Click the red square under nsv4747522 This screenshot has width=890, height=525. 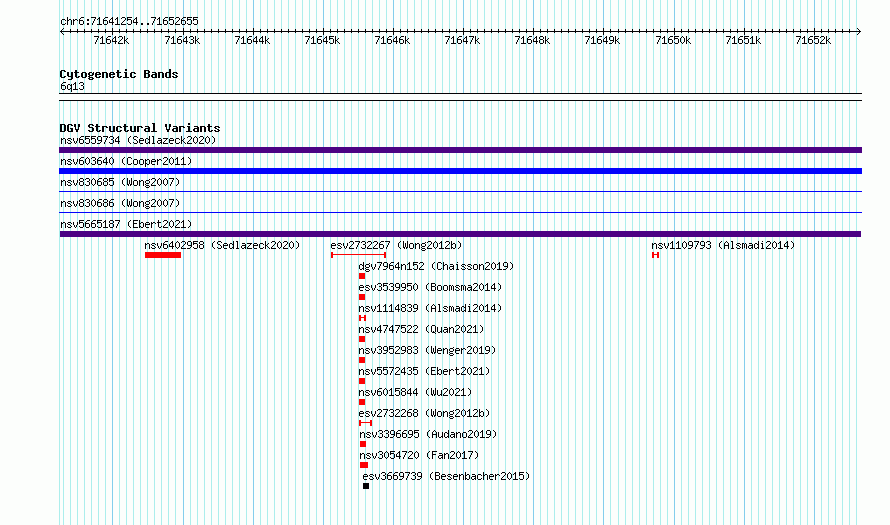point(362,339)
